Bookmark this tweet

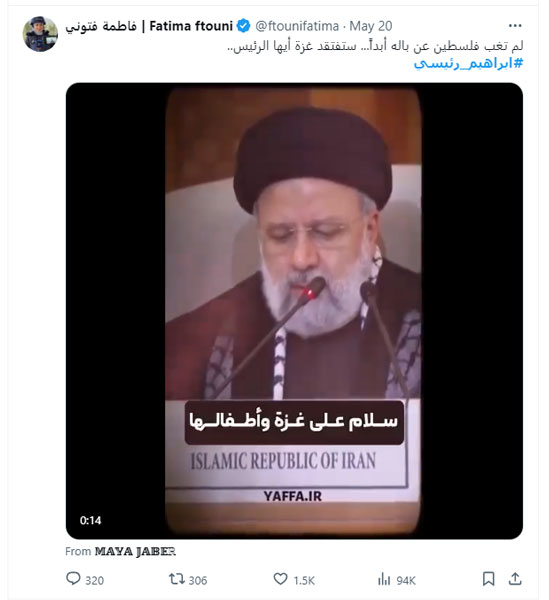[x=489, y=579]
